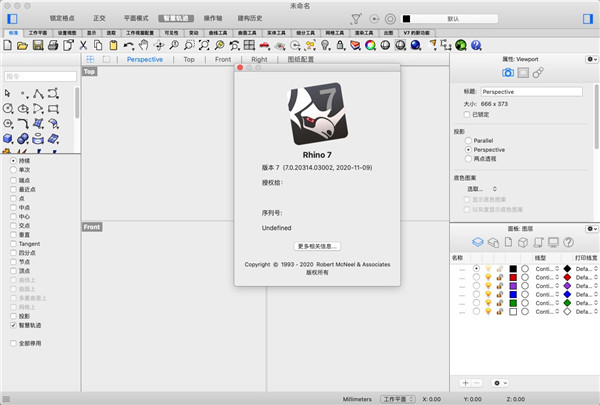Open the layers stack icon in panel

click(x=478, y=241)
